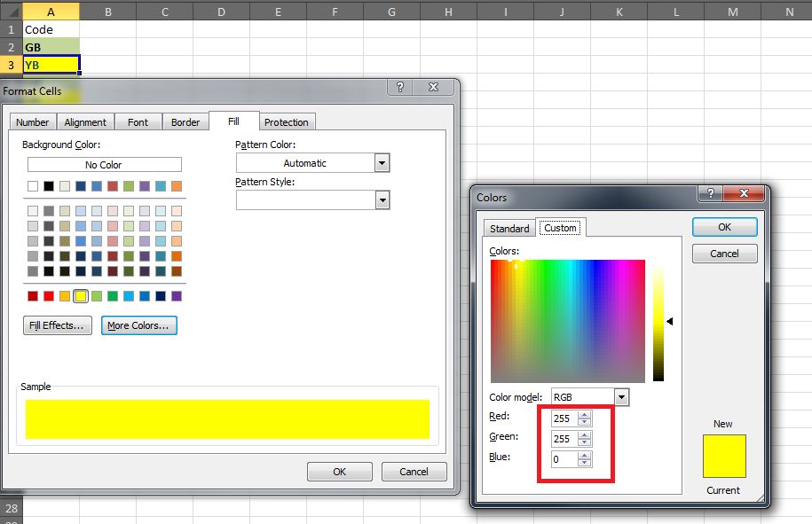Click OK in the Colors dialog
This screenshot has height=524, width=812.
tap(724, 227)
